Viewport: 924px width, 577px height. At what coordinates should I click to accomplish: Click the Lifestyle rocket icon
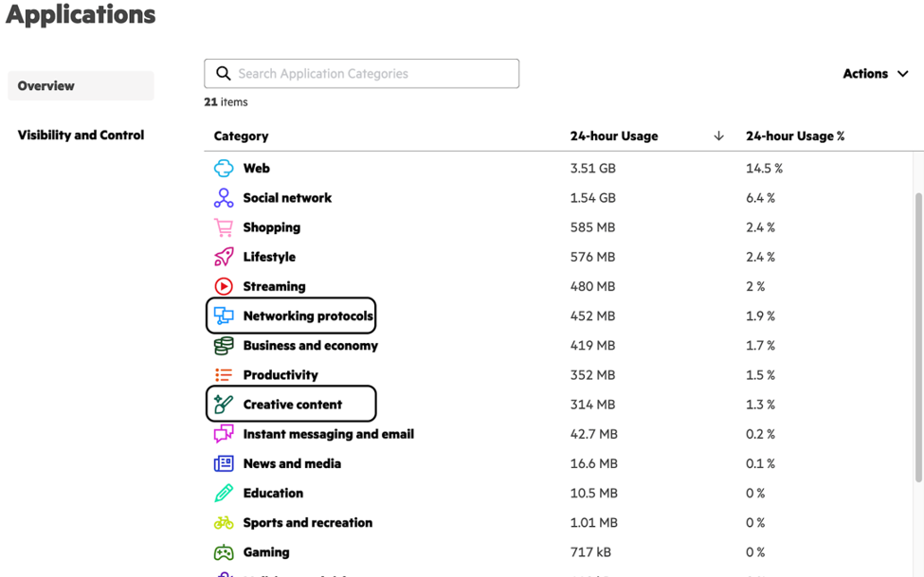point(224,257)
